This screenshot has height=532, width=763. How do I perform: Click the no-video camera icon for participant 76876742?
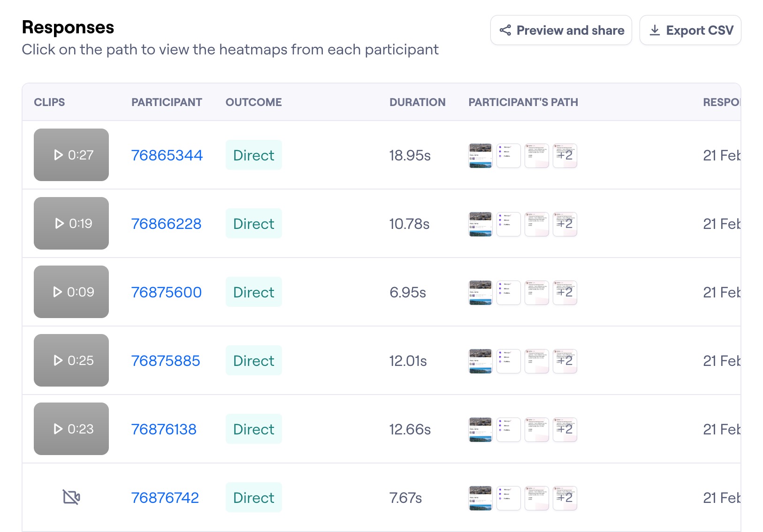(71, 497)
